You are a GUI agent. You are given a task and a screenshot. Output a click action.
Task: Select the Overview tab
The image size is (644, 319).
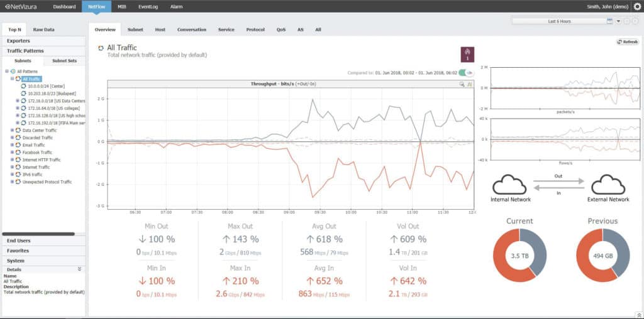pyautogui.click(x=105, y=30)
